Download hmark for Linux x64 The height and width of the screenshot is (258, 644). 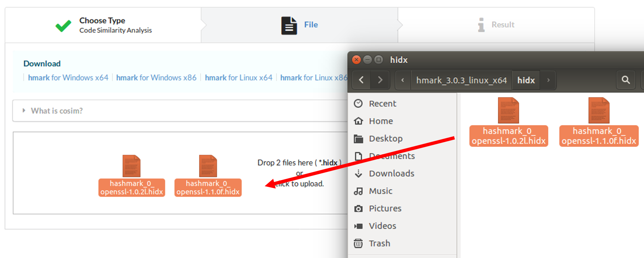point(238,78)
